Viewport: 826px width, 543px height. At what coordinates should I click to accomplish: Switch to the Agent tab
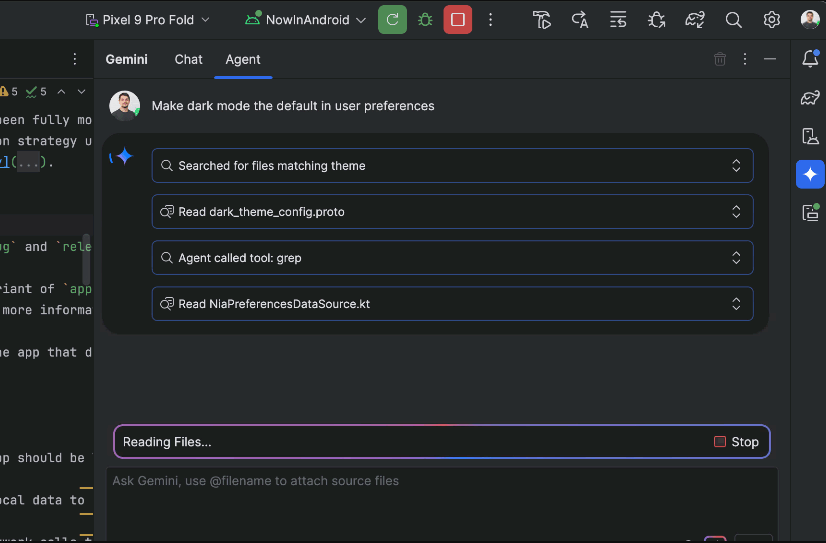coord(243,60)
